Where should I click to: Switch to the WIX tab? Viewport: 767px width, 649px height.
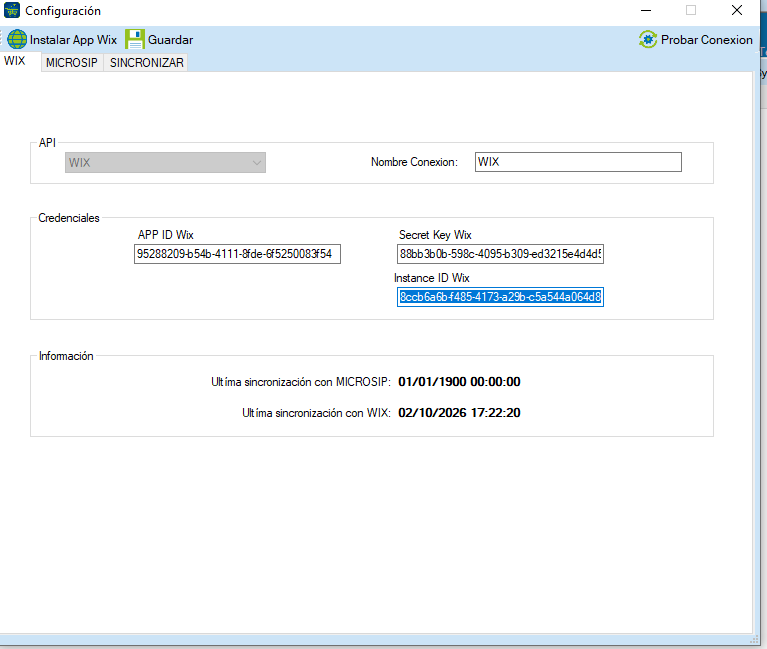click(15, 61)
